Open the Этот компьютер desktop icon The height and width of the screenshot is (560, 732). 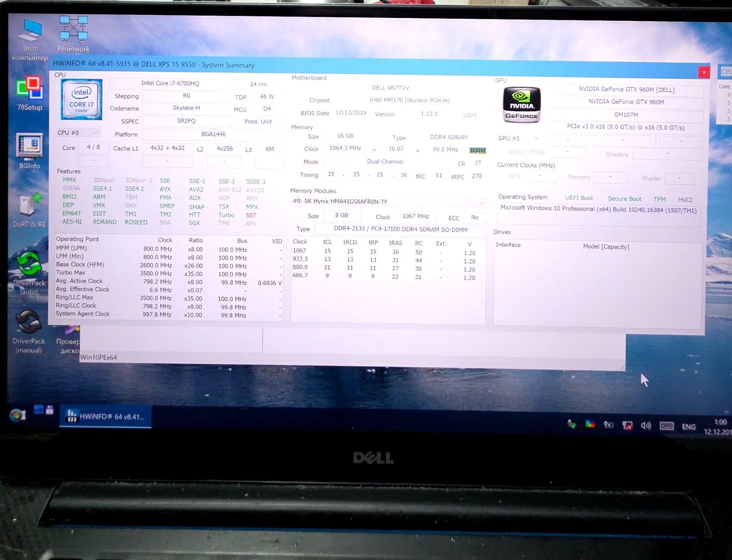pyautogui.click(x=30, y=40)
